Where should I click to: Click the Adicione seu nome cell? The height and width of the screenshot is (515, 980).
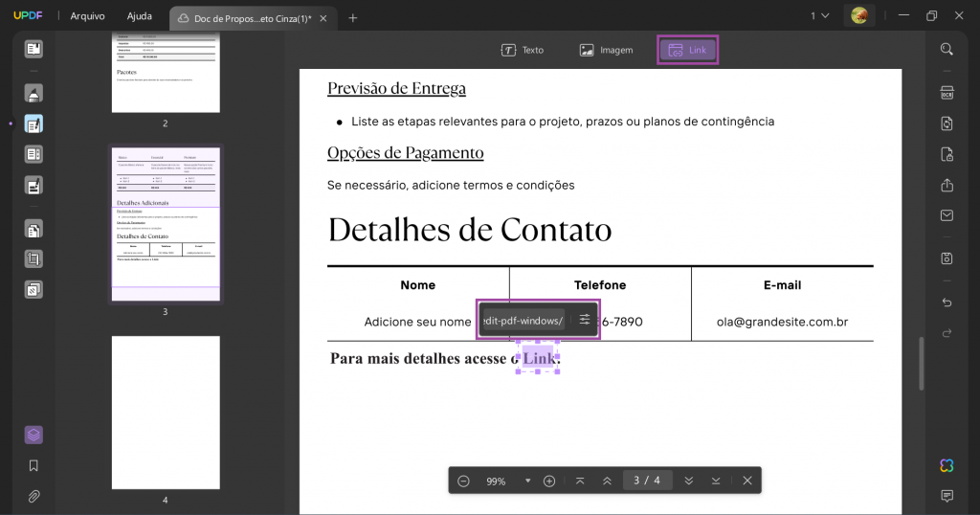(x=417, y=322)
